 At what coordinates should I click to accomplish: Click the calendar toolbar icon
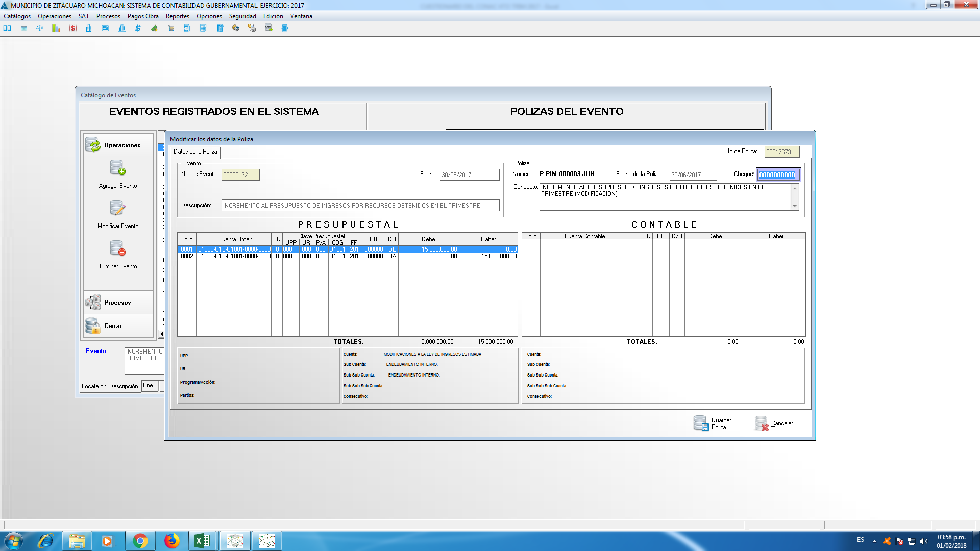tap(24, 28)
